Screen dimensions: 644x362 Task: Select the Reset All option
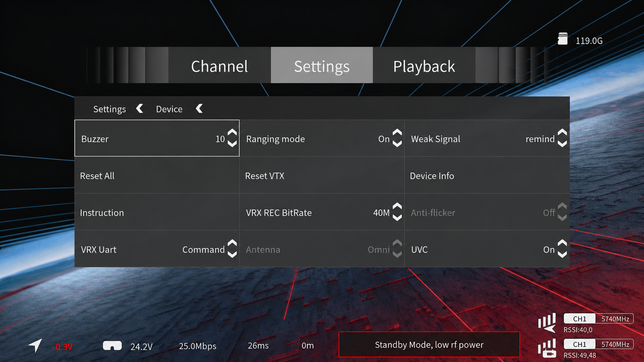[x=157, y=175]
